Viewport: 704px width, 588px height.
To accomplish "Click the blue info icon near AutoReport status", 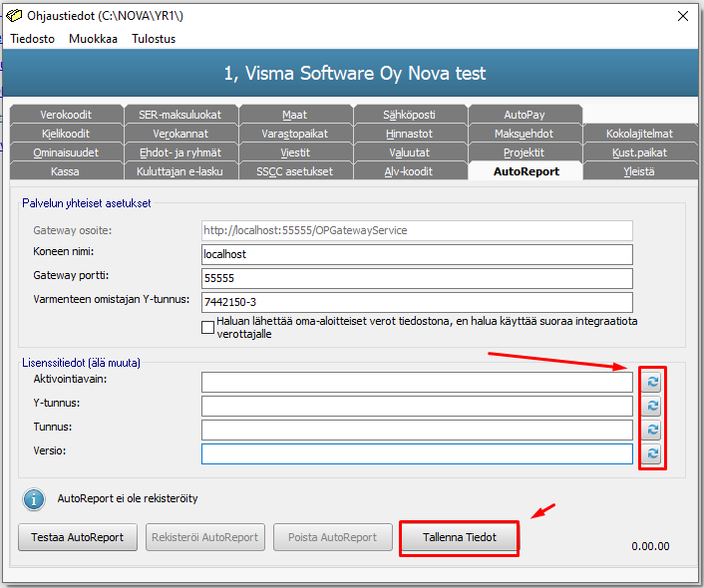I will coord(34,499).
